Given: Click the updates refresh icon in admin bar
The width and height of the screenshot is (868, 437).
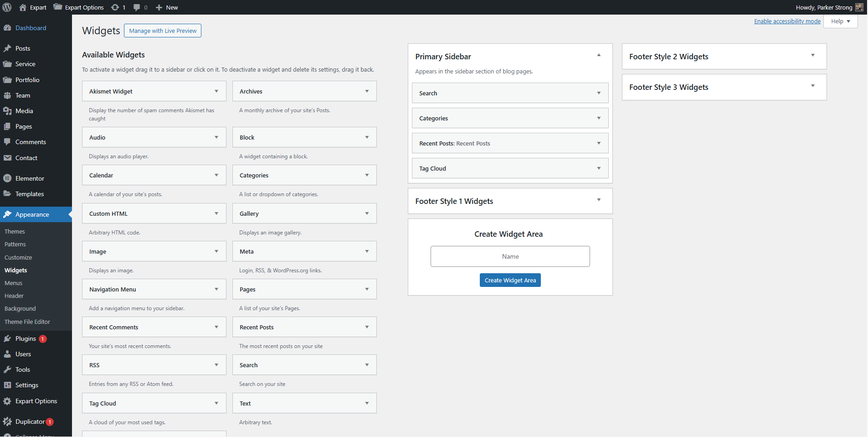Looking at the screenshot, I should (x=115, y=7).
